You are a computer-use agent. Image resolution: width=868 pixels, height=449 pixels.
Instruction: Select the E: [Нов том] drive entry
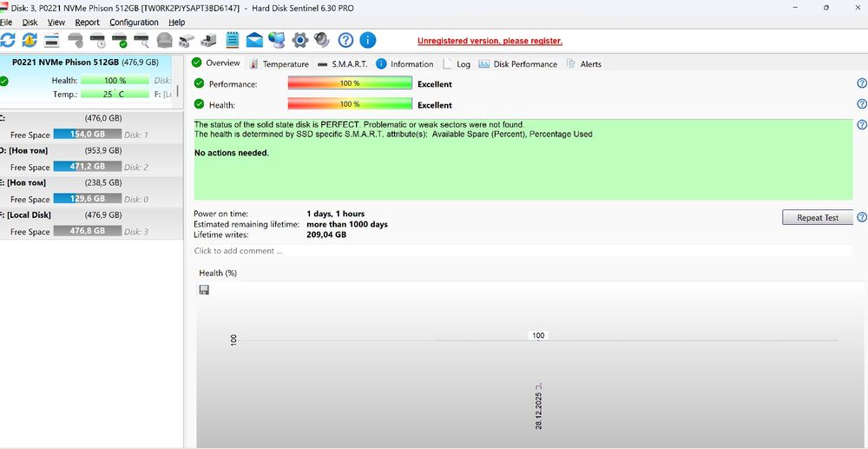click(x=91, y=190)
